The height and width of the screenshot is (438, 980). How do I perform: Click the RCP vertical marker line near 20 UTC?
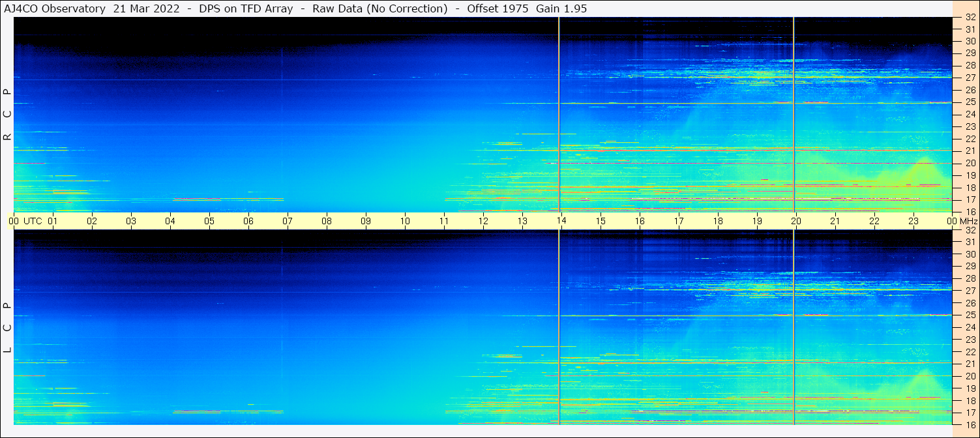(794, 115)
